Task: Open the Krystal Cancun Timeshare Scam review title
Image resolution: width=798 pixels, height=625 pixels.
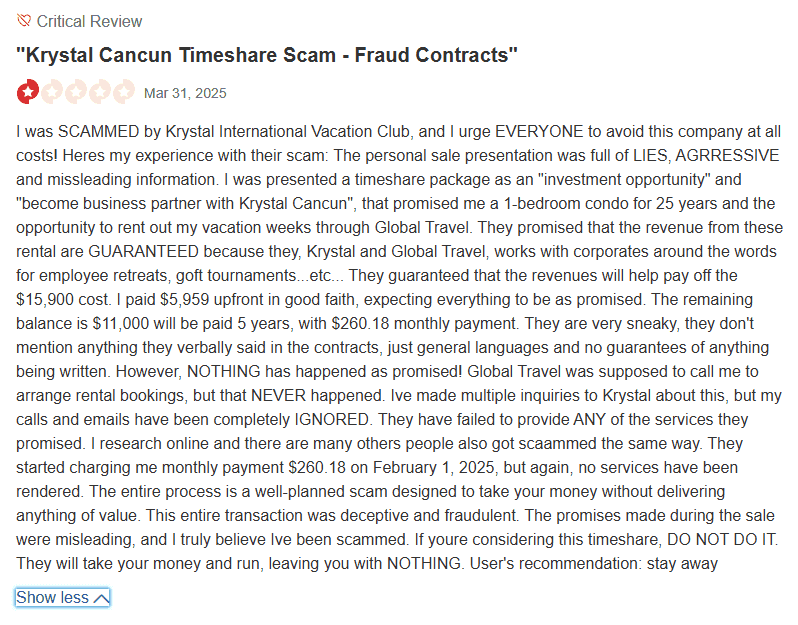Action: pyautogui.click(x=267, y=55)
